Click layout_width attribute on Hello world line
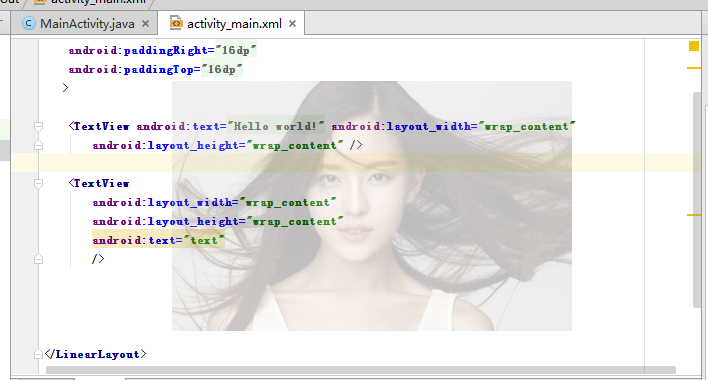708x380 pixels. [453, 126]
